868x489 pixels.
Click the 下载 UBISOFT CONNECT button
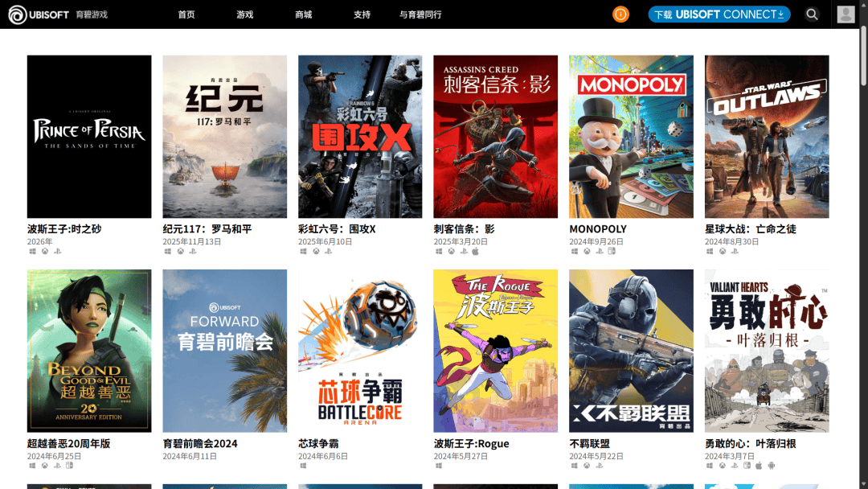coord(719,14)
